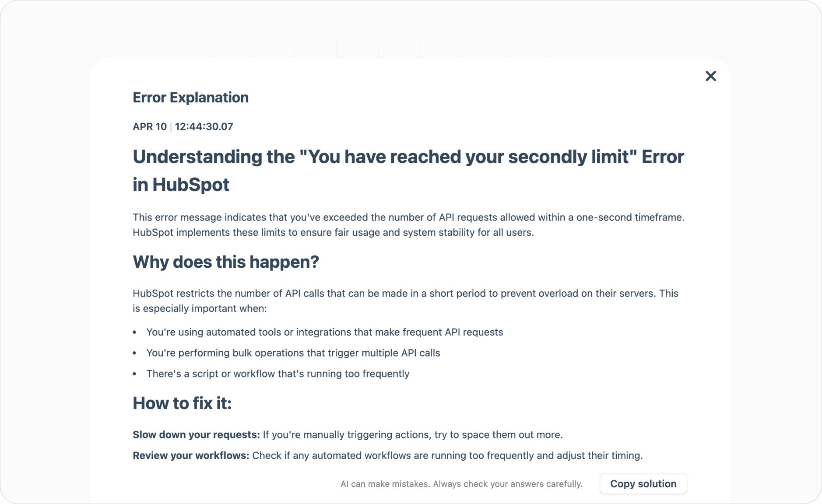Click the Copy solution button
The width and height of the screenshot is (822, 504).
[x=643, y=483]
